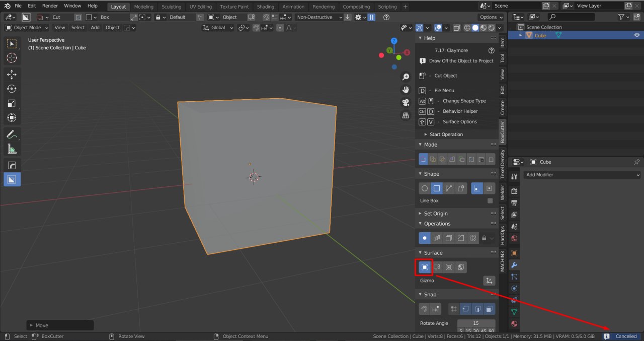Open the Render menu
The image size is (644, 341).
click(x=50, y=6)
